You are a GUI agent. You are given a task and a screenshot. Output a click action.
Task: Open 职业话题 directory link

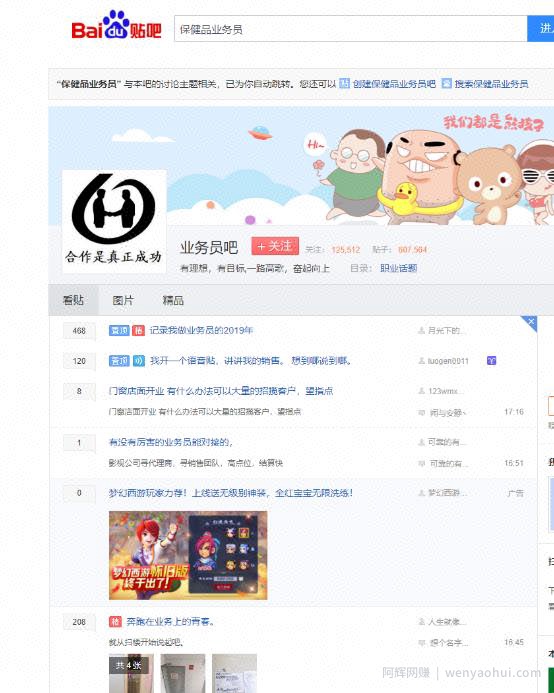[x=398, y=268]
